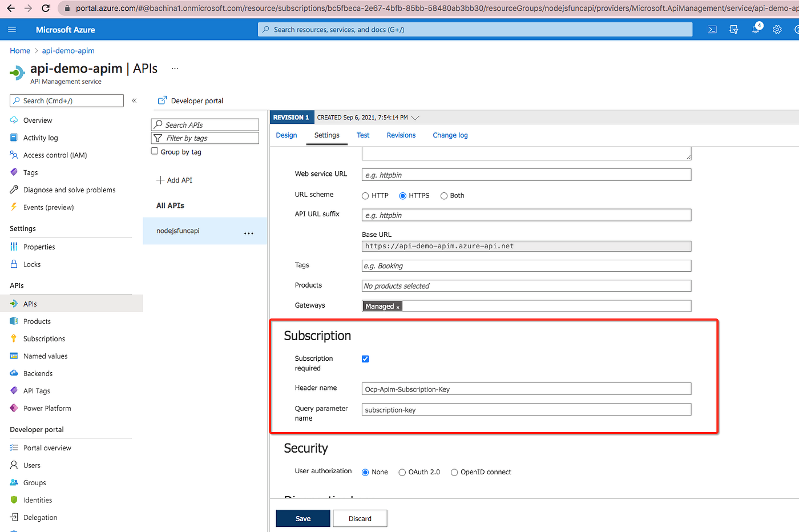Open the Directories and subscriptions filter icon
The image size is (799, 532).
pos(734,29)
